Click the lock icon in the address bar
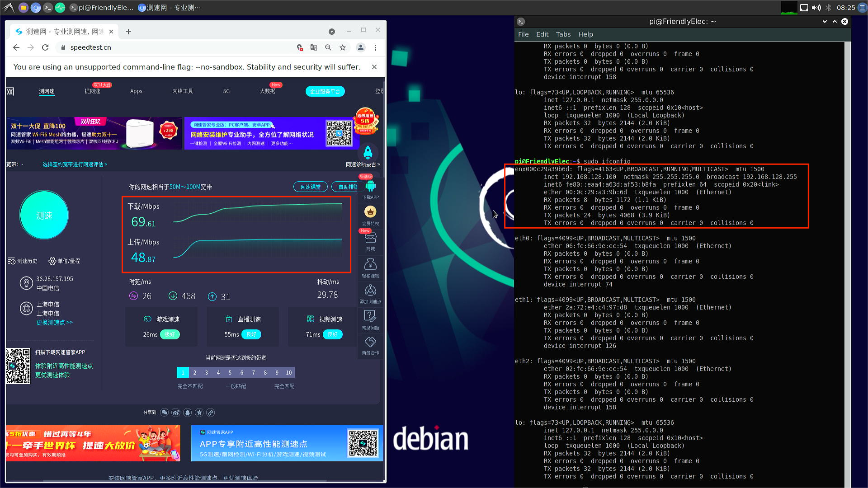The image size is (868, 488). coord(63,47)
